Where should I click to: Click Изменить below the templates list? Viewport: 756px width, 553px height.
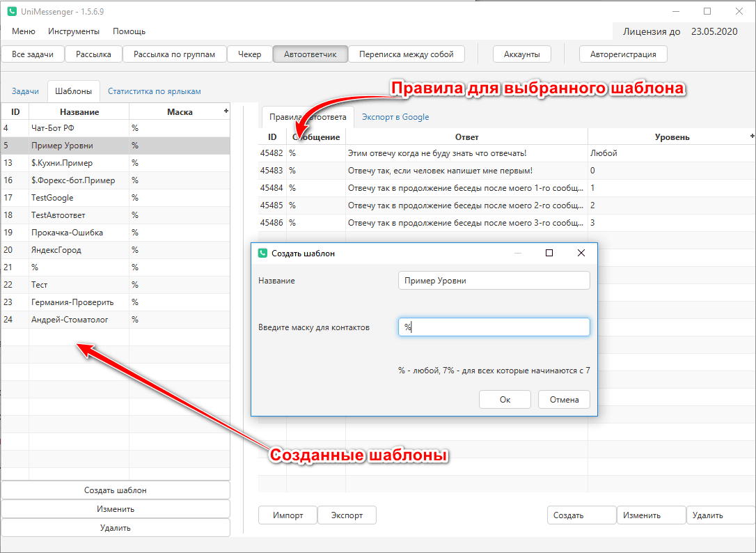(x=116, y=509)
